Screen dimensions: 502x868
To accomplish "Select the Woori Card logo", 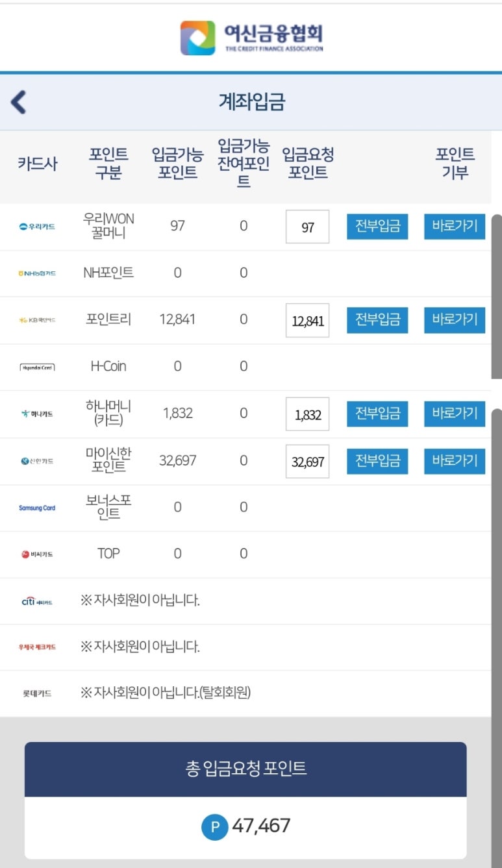I will point(37,227).
